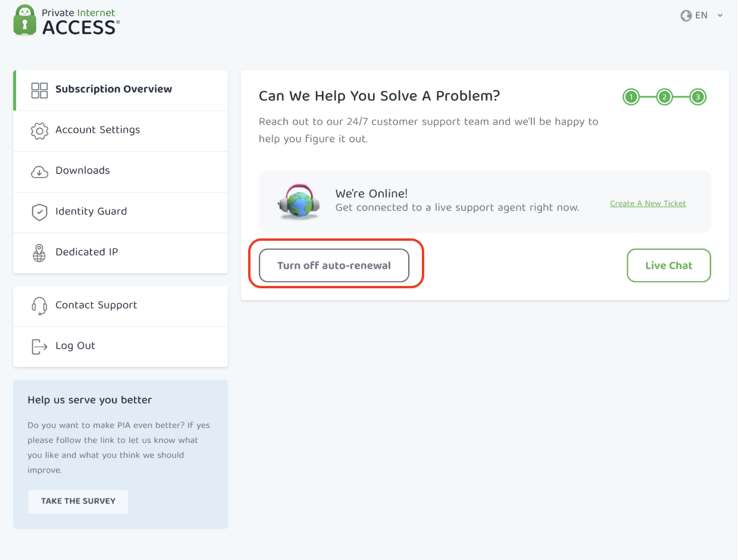Click the headphone globe support image
Screen dimensions: 739x560
pyautogui.click(x=299, y=202)
